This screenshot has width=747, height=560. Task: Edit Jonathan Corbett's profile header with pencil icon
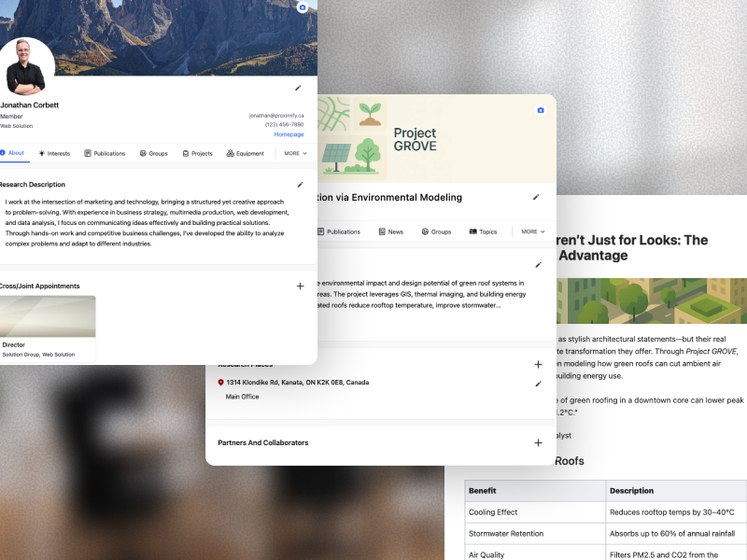click(298, 88)
